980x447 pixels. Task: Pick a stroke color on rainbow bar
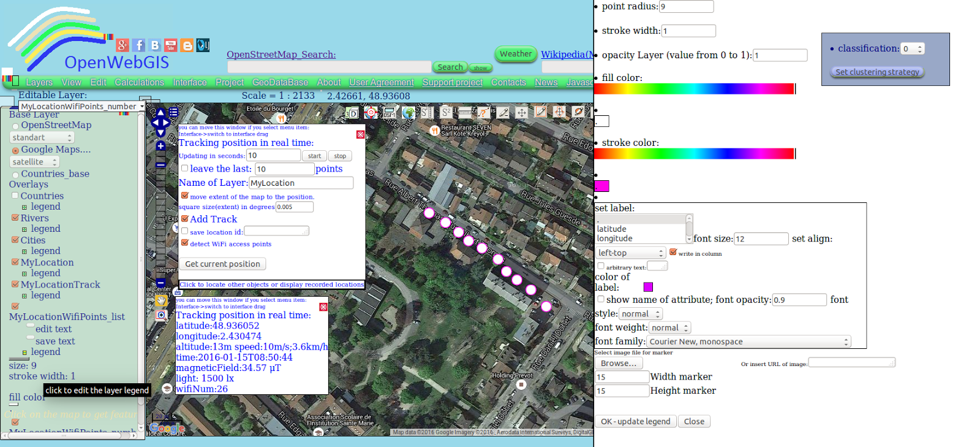694,153
